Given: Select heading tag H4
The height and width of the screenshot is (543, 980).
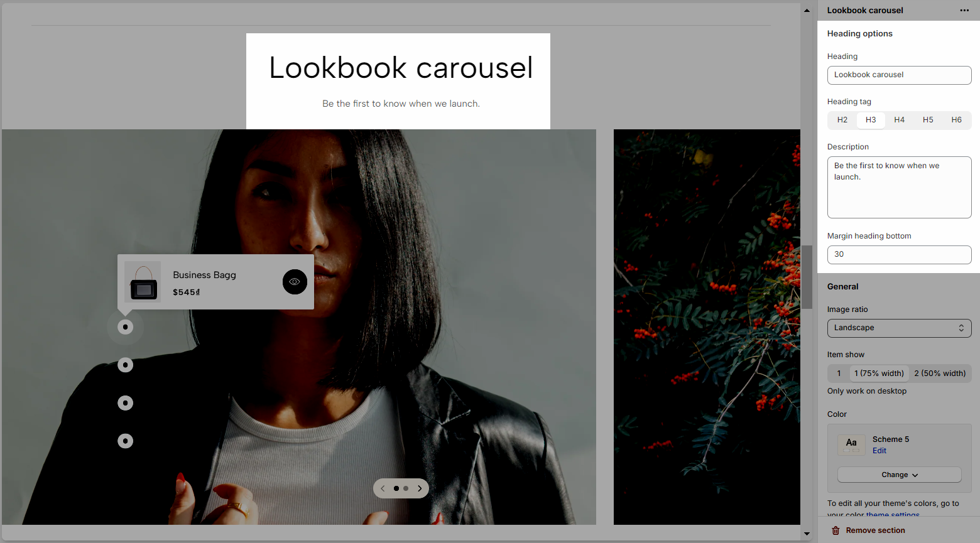Looking at the screenshot, I should (900, 120).
